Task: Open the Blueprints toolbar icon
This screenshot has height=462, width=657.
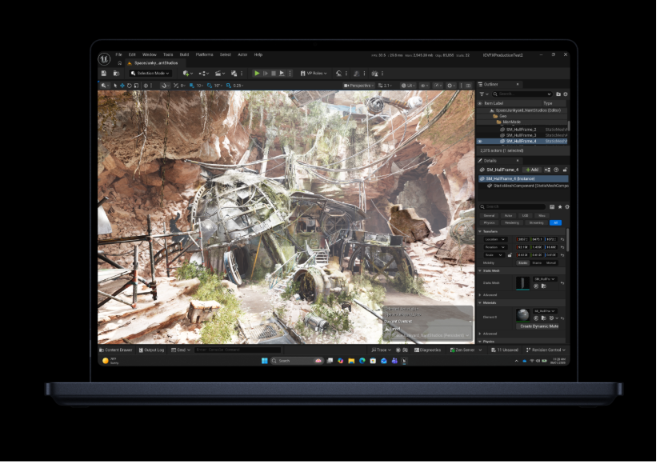Action: (204, 73)
